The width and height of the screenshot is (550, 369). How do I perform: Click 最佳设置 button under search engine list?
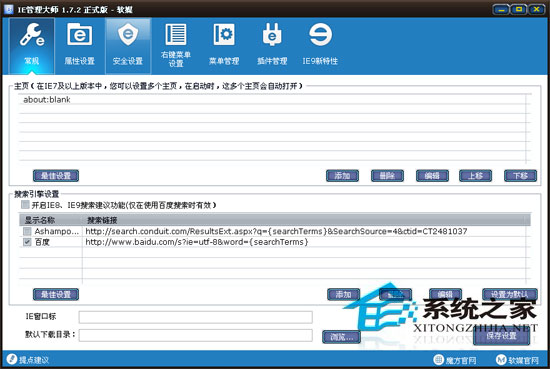tap(56, 294)
